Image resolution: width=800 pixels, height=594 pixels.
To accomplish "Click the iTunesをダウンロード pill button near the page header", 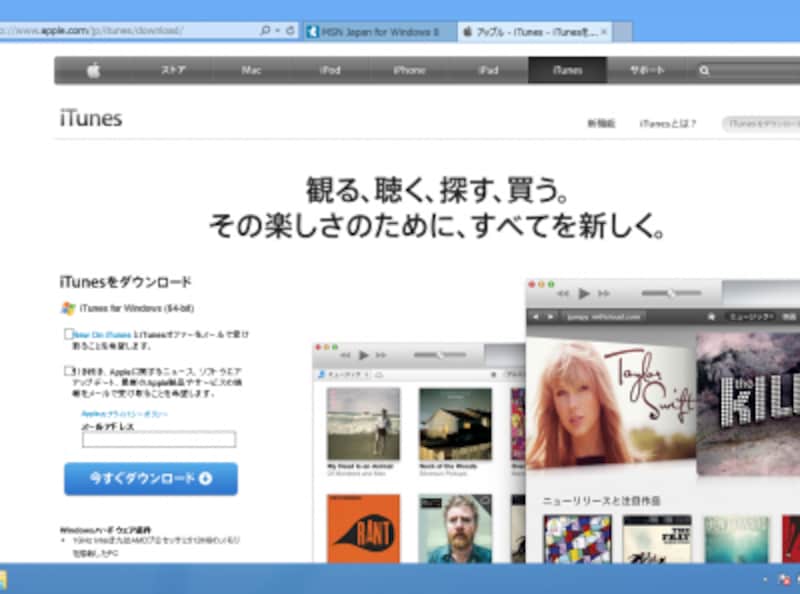I will (x=761, y=123).
